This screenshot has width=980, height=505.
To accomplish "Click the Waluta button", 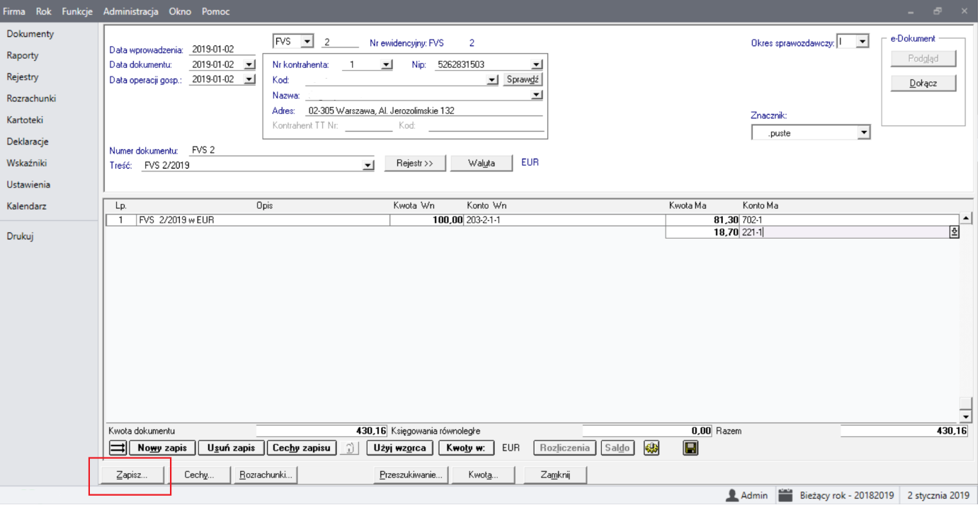I will 482,163.
